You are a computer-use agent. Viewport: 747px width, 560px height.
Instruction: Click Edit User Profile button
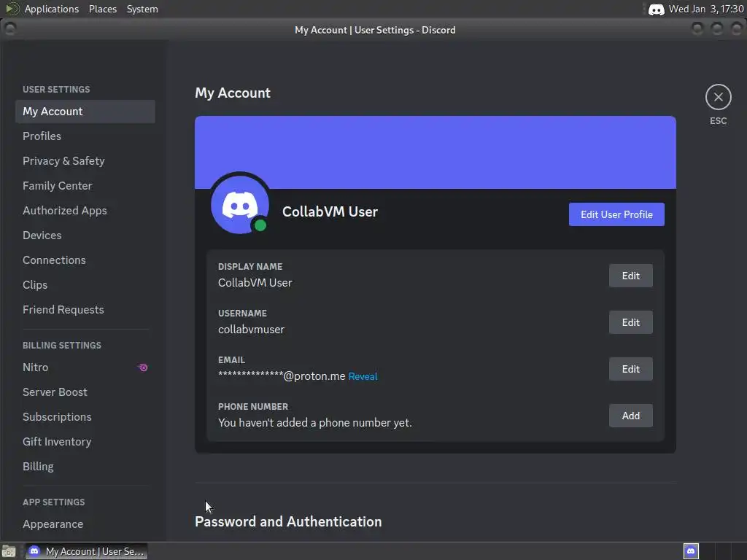click(616, 214)
